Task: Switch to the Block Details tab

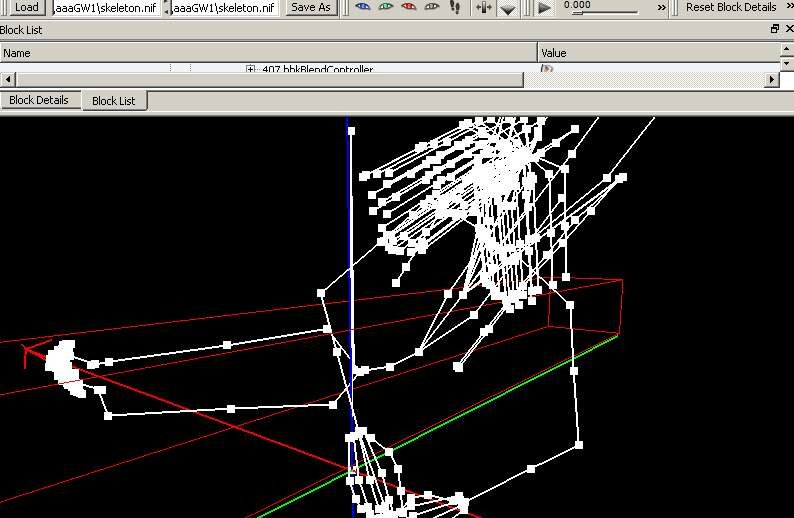Action: point(39,100)
